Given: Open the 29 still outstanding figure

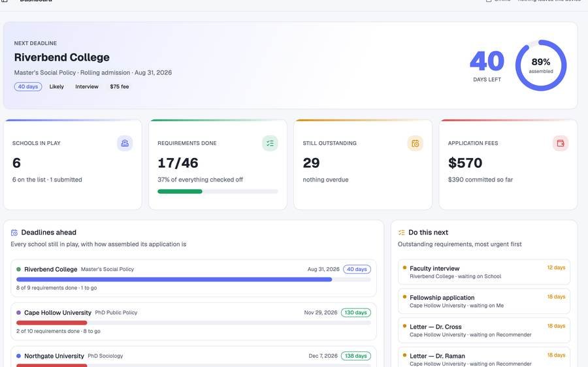Looking at the screenshot, I should coord(311,163).
